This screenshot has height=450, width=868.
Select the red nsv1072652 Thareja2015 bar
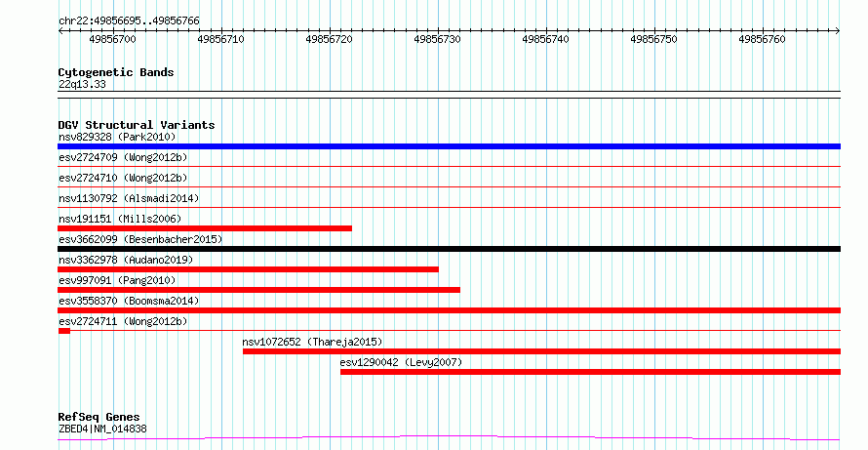[542, 351]
